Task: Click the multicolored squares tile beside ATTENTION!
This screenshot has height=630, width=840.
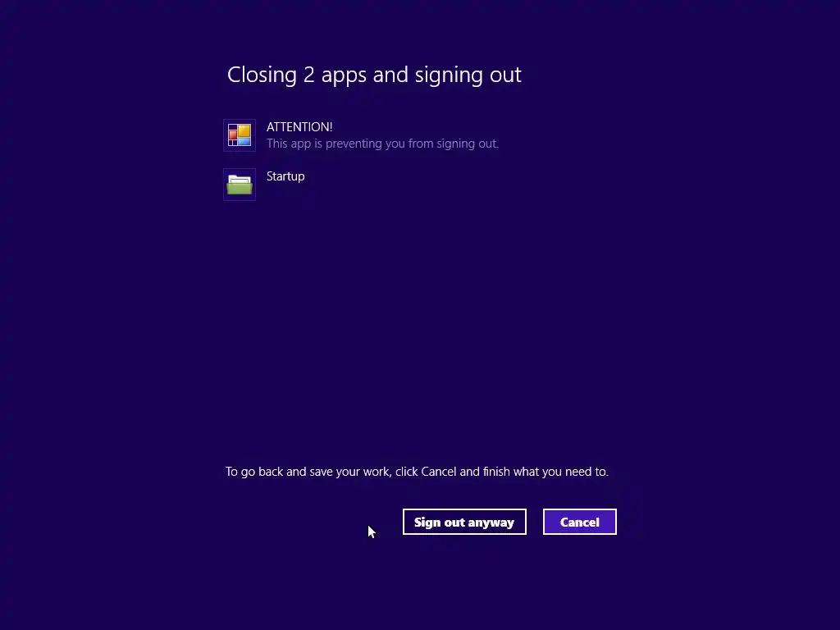Action: click(240, 135)
